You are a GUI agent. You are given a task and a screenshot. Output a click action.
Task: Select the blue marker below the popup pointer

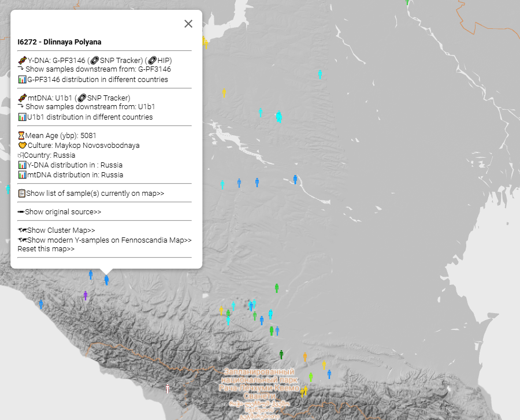click(x=106, y=280)
